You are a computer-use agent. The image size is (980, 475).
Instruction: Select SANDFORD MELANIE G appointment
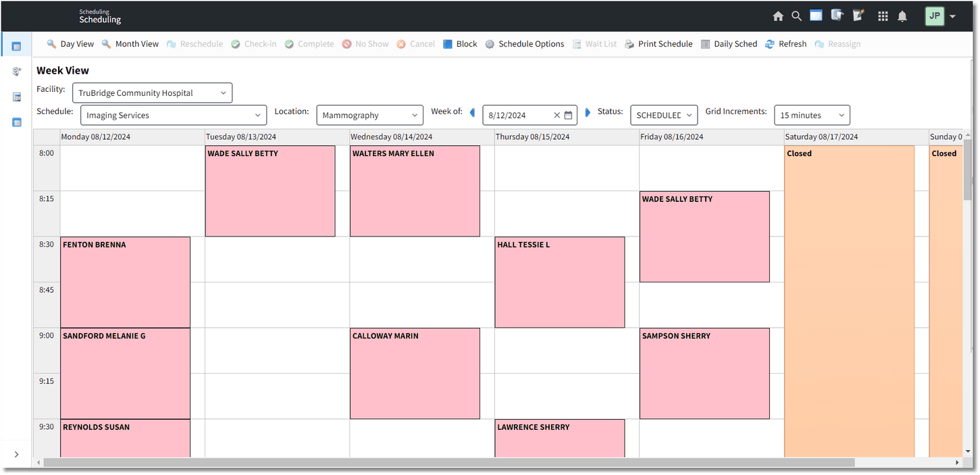coord(125,374)
